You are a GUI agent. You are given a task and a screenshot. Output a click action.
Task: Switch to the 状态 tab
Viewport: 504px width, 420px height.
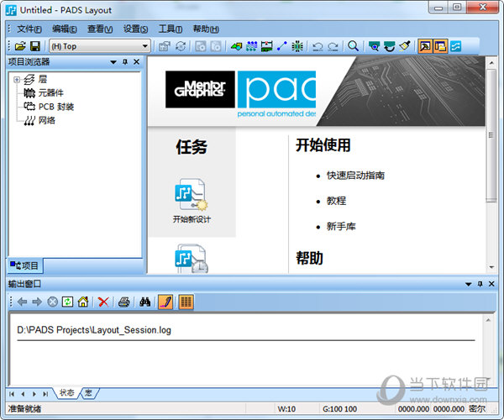[x=66, y=392]
